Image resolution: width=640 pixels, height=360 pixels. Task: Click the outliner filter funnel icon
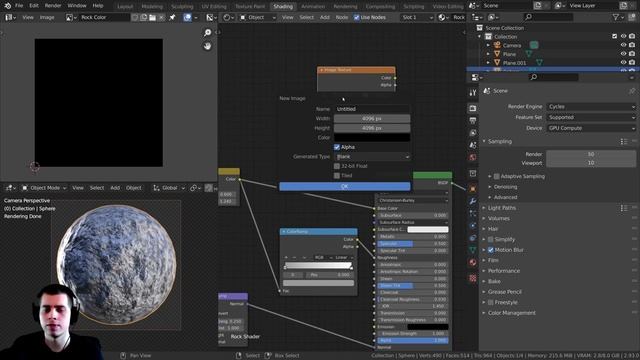click(x=616, y=17)
